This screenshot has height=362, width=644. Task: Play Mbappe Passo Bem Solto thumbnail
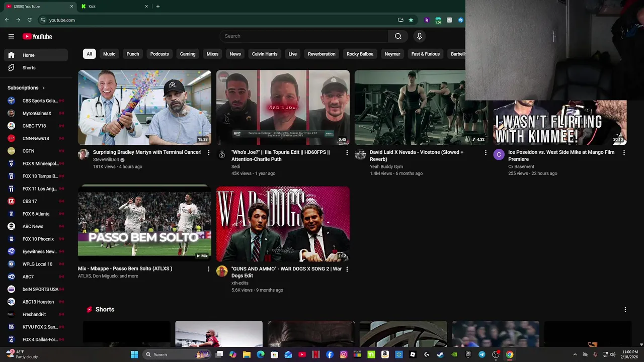144,224
